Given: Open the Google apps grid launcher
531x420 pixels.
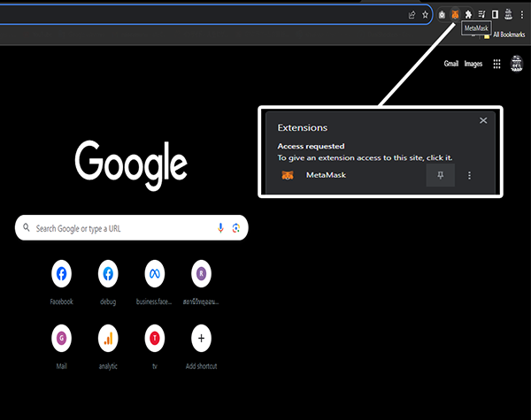Looking at the screenshot, I should [x=496, y=64].
